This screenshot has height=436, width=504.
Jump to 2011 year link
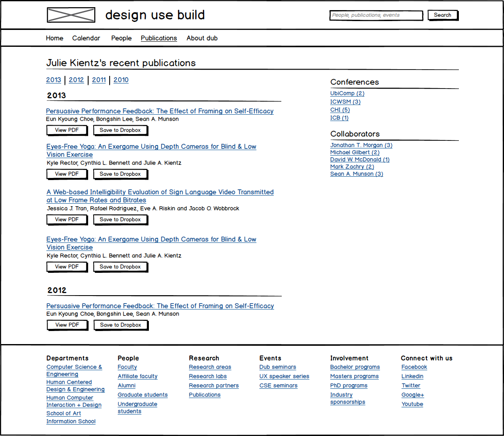(99, 80)
